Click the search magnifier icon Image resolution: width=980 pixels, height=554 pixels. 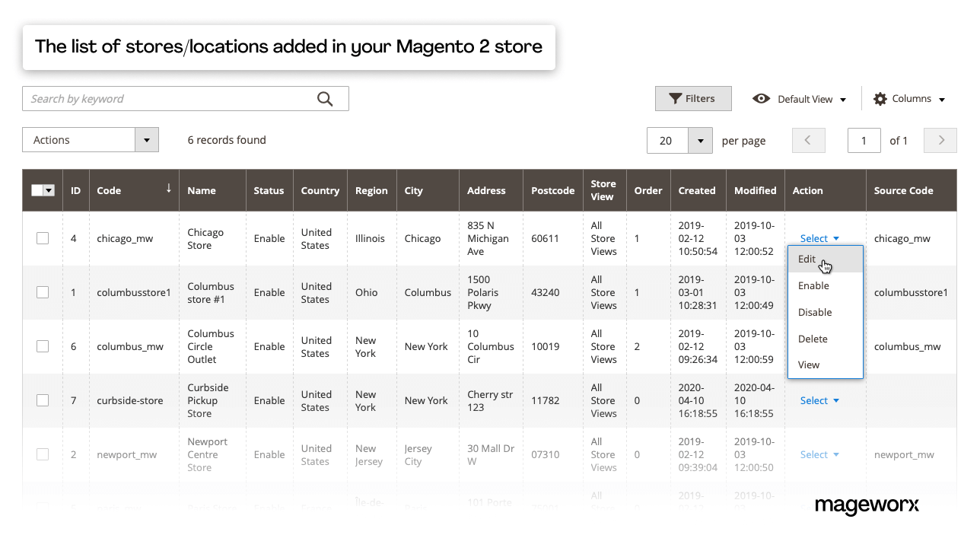tap(325, 98)
